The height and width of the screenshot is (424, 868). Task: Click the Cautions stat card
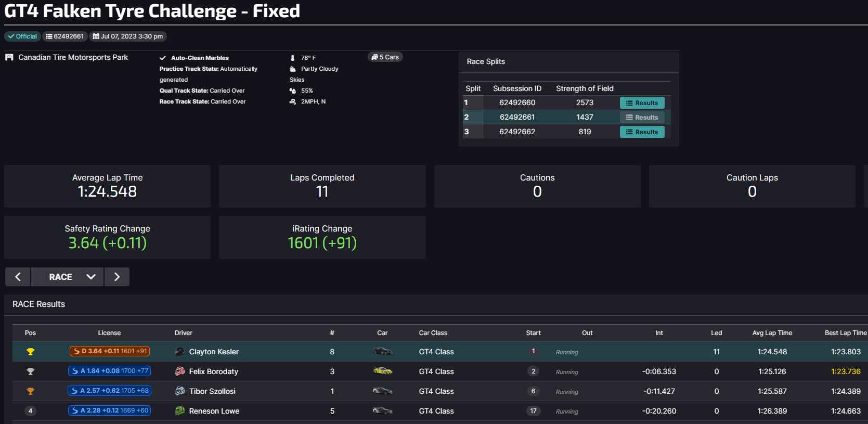tap(537, 186)
